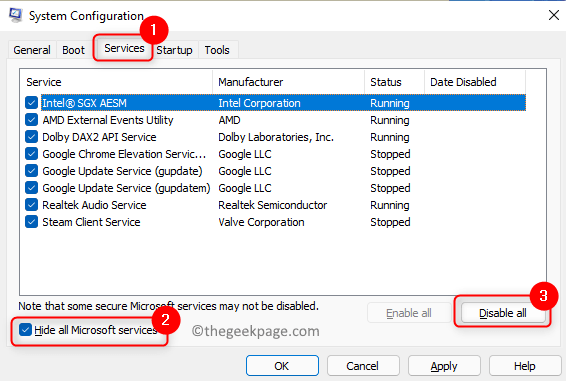The height and width of the screenshot is (381, 566).
Task: Select the AMD External Events Utility row
Action: 276,120
